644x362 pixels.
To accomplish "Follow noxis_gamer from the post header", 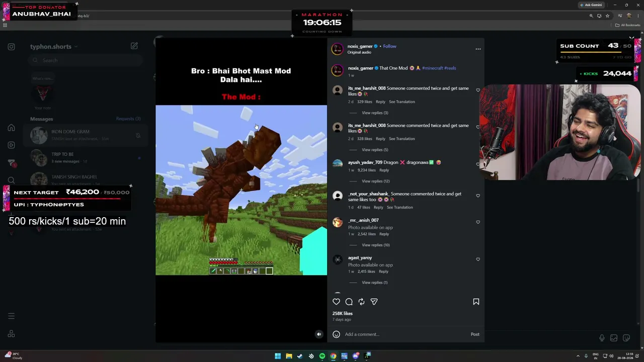I will click(x=389, y=46).
